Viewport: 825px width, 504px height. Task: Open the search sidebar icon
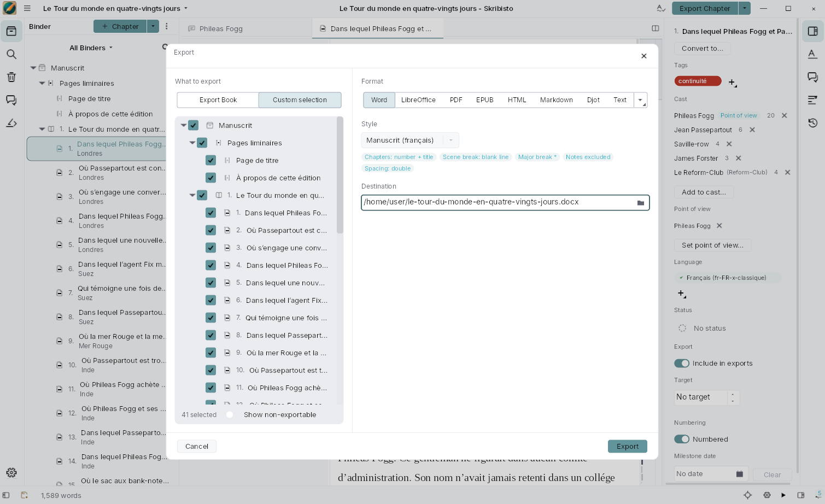coord(11,54)
